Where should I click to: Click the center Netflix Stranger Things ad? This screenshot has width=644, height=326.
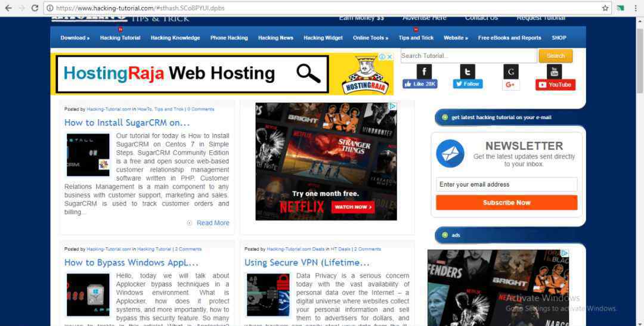pyautogui.click(x=326, y=162)
